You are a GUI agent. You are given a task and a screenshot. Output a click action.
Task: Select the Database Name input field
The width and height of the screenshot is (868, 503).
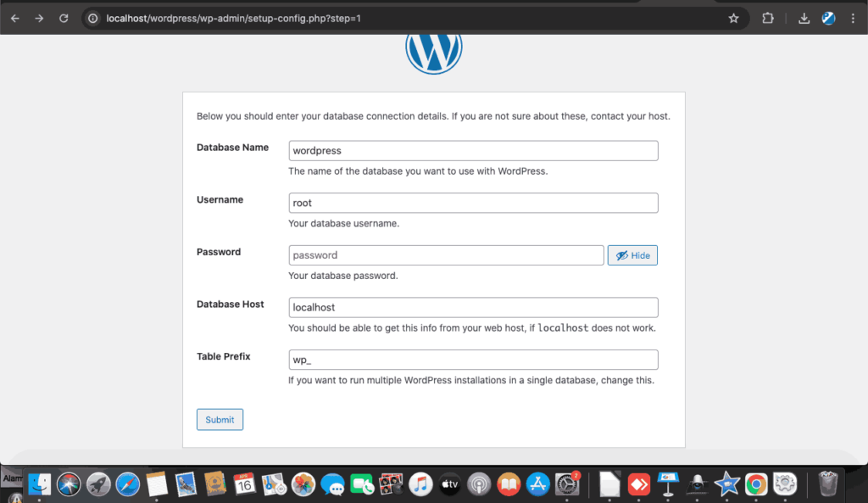tap(472, 150)
